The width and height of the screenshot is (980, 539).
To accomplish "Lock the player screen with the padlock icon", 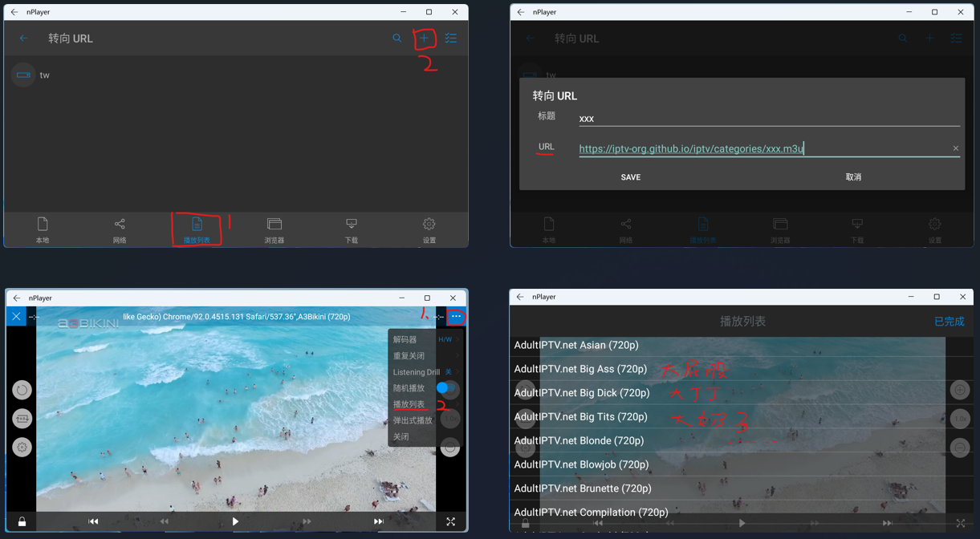I will [22, 521].
